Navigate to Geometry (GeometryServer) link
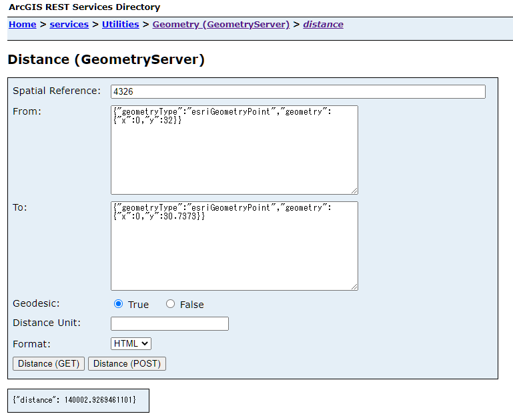Image resolution: width=513 pixels, height=420 pixels. tap(221, 25)
